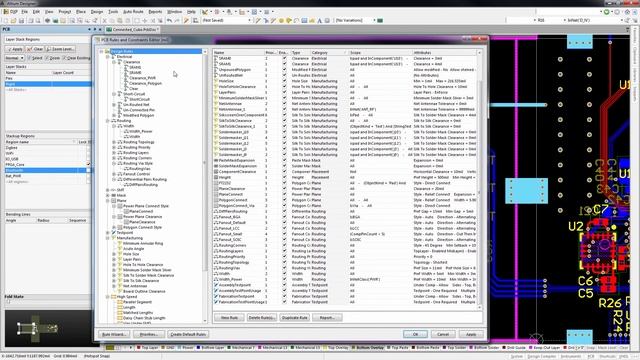Click the Undo arrow icon
Screen dimensions: 640x360
169,20
